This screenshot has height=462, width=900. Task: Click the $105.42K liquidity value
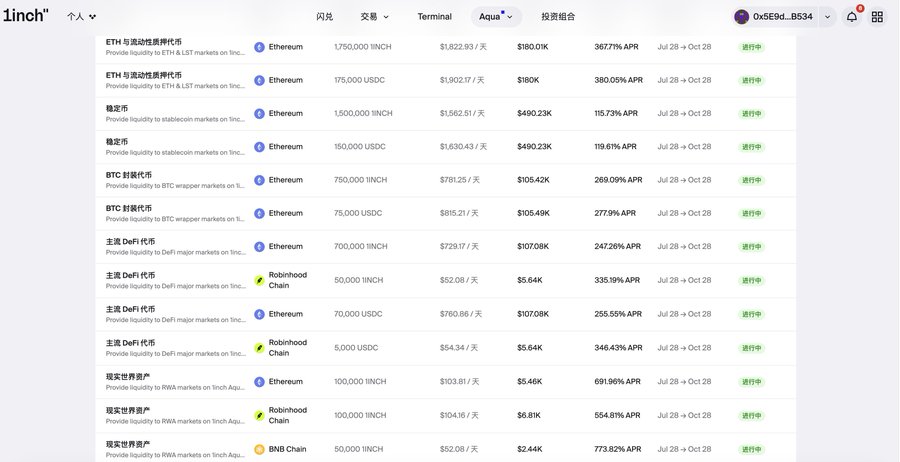pos(533,180)
